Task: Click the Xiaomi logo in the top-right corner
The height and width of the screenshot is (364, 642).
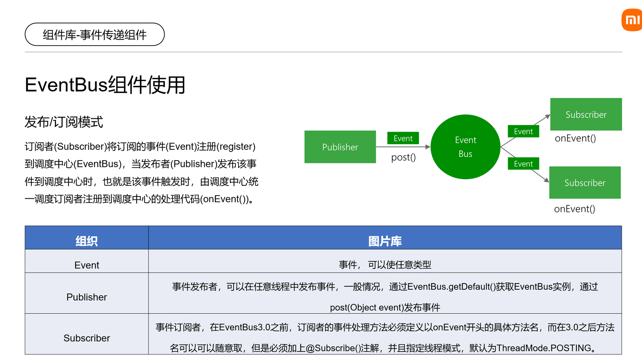Action: (x=631, y=19)
